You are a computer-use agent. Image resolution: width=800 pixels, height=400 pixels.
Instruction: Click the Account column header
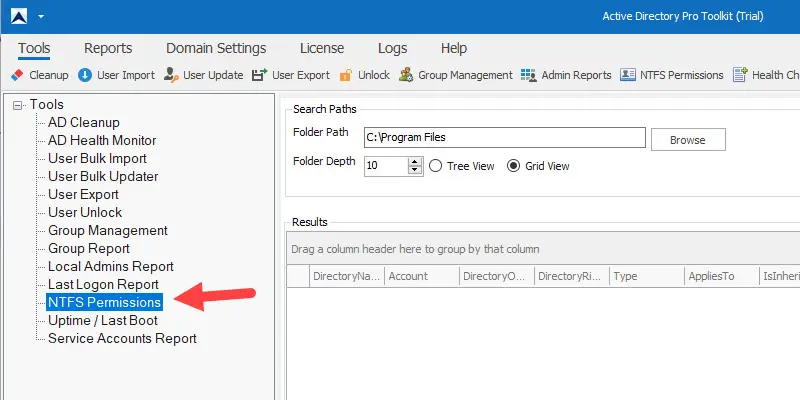tap(422, 277)
